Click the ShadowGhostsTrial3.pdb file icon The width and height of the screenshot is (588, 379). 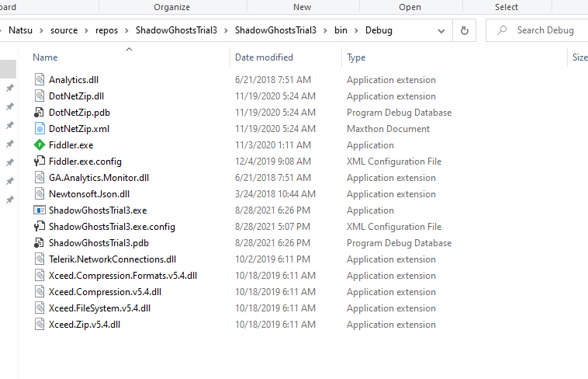(x=40, y=243)
